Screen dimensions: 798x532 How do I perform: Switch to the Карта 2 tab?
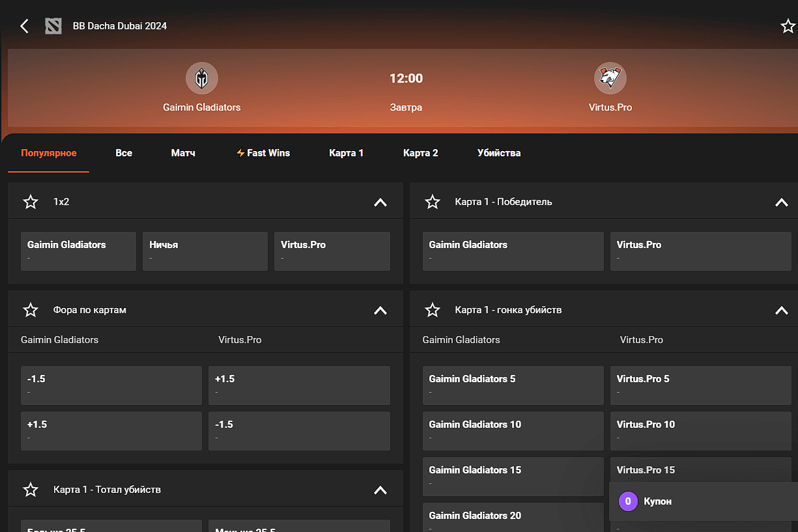pos(421,153)
